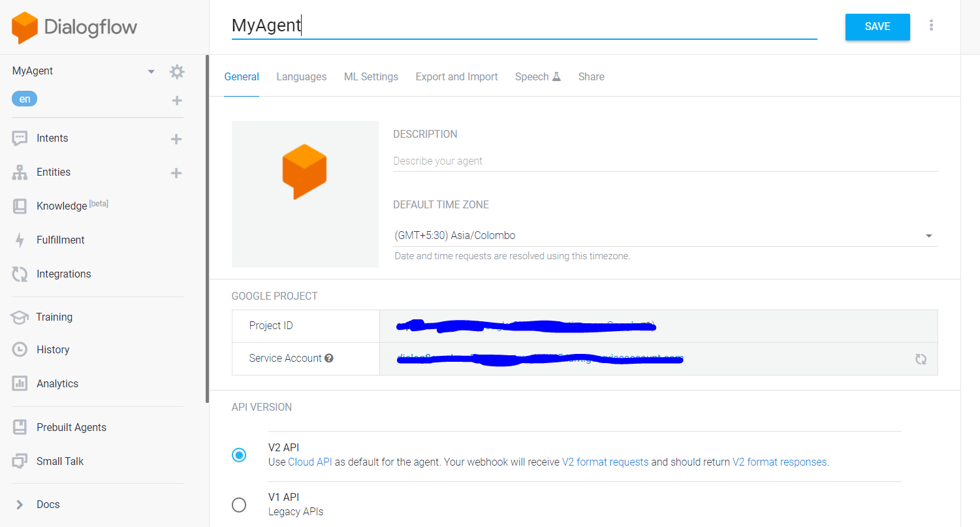Viewport: 980px width, 527px height.
Task: Click the Dialogflow logo icon
Action: point(25,28)
